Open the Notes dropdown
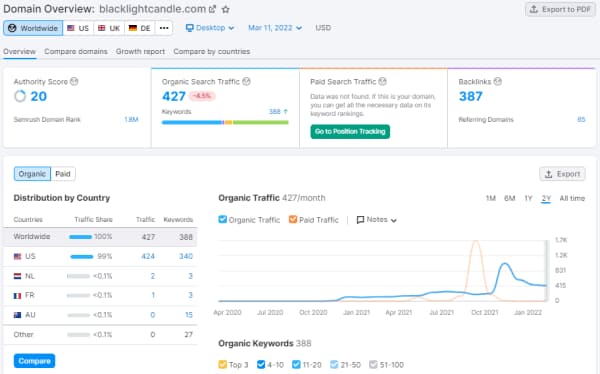 pyautogui.click(x=377, y=220)
